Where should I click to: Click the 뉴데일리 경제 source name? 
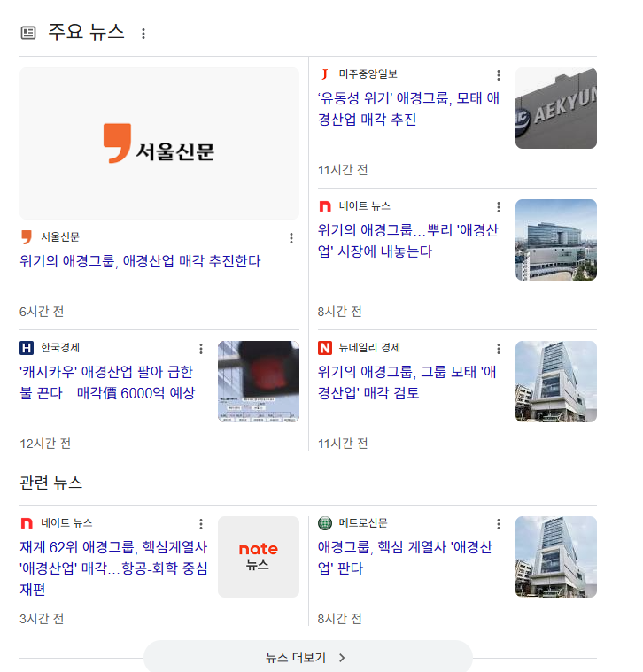[369, 348]
